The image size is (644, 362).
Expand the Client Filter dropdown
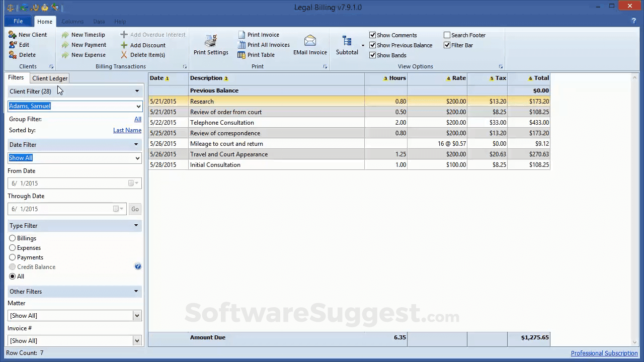coord(137,91)
